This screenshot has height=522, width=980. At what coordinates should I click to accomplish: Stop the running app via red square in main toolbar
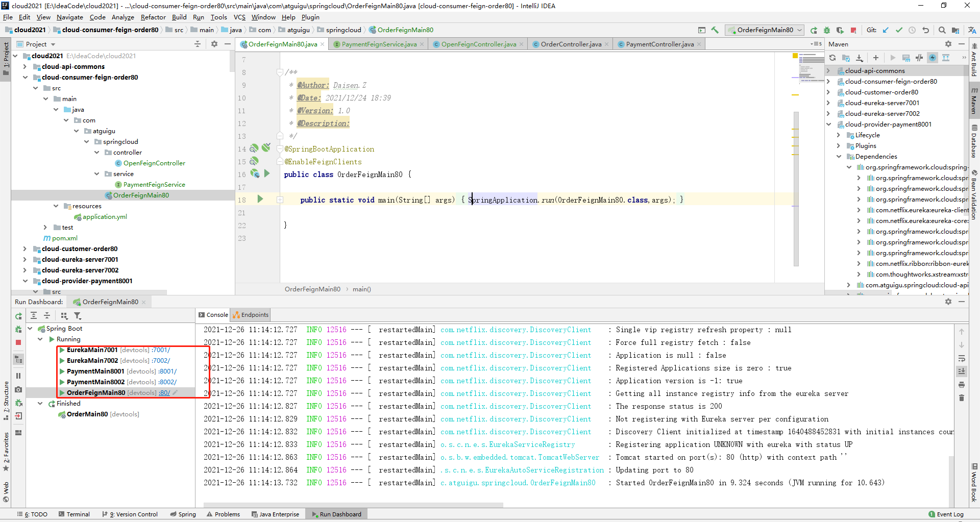[x=853, y=30]
